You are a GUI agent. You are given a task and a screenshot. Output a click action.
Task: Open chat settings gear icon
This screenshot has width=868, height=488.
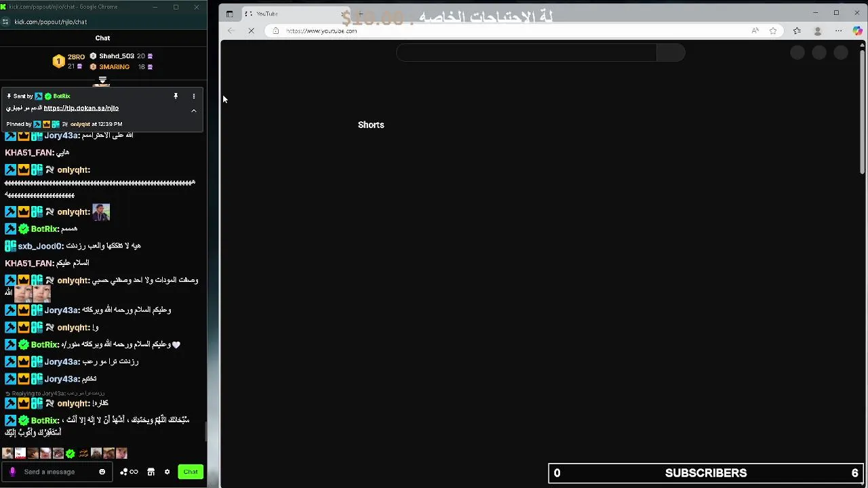[167, 472]
